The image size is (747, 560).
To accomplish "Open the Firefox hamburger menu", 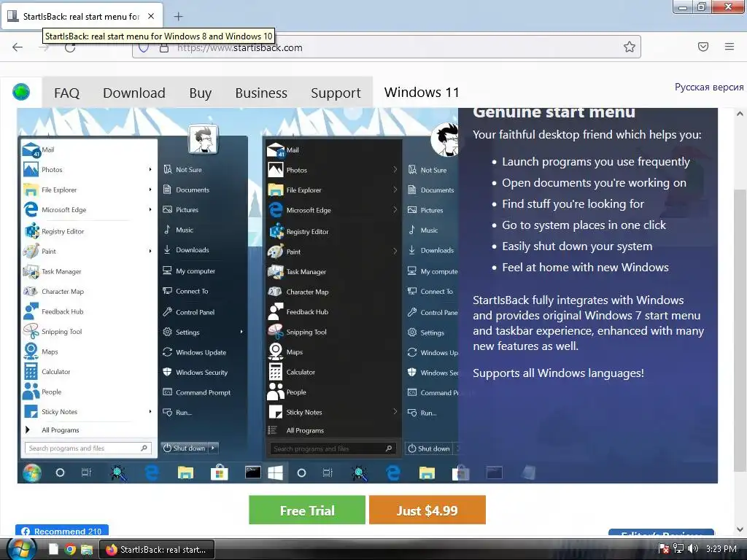I will (x=729, y=47).
